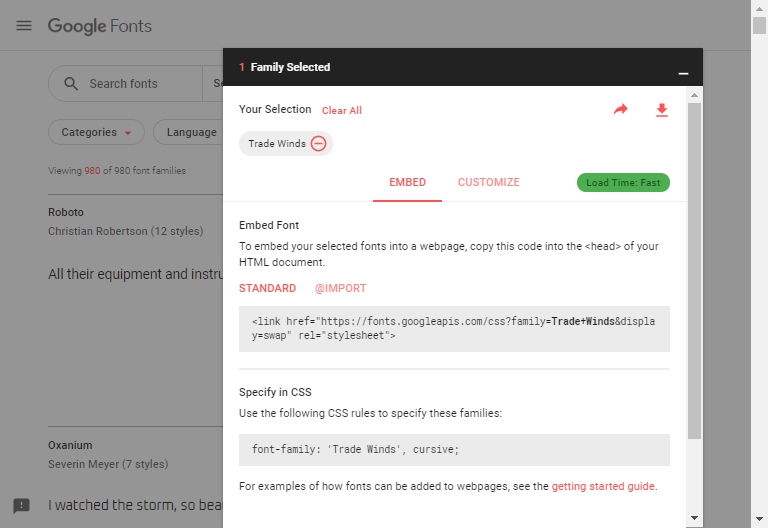Click the Oxanium font name
Image resolution: width=768 pixels, height=528 pixels.
(70, 445)
